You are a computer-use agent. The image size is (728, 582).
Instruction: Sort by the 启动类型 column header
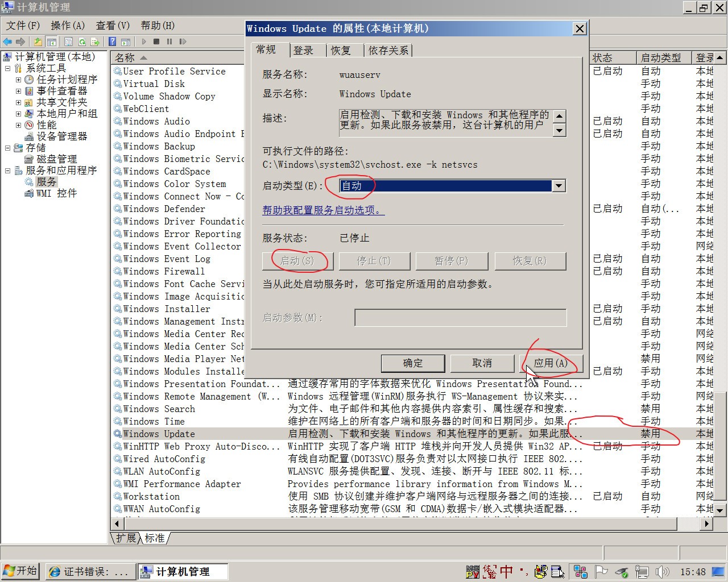(x=664, y=57)
